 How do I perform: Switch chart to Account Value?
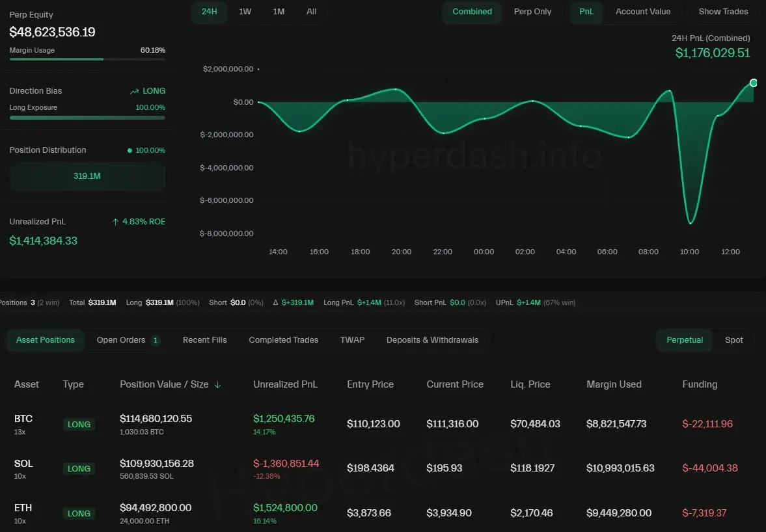(x=642, y=12)
